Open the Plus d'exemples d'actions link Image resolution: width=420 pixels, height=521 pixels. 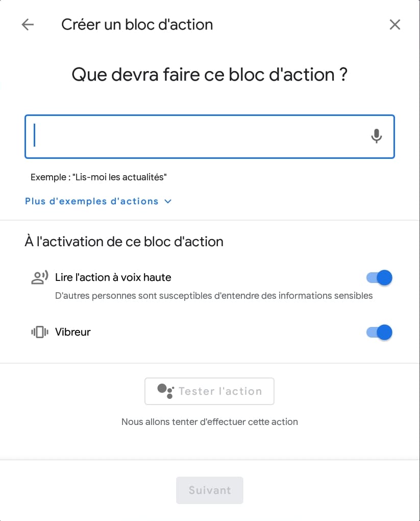point(92,201)
